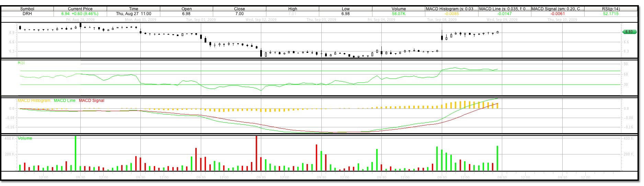The height and width of the screenshot is (186, 644).
Task: Click the High column header
Action: (292, 9)
